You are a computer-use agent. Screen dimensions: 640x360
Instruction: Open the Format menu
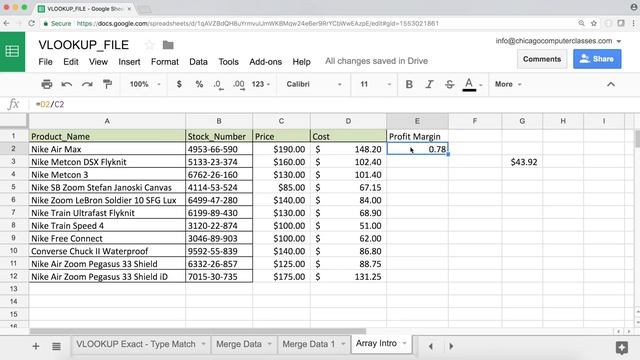[x=164, y=62]
